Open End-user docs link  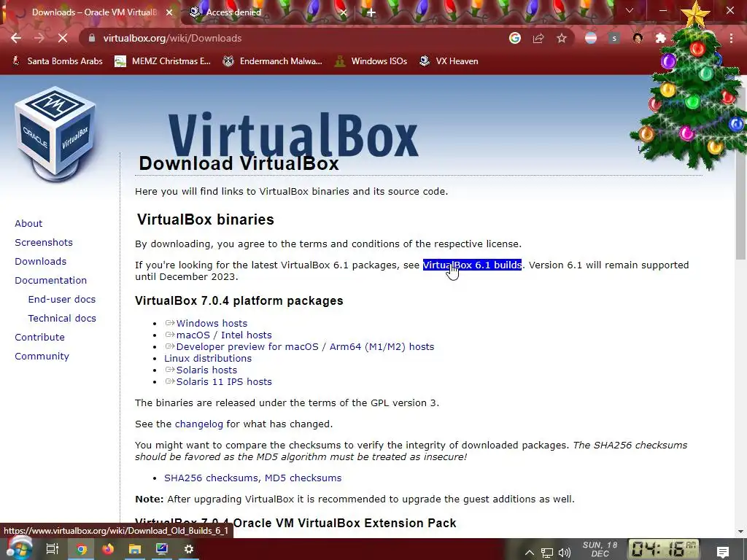click(x=62, y=300)
